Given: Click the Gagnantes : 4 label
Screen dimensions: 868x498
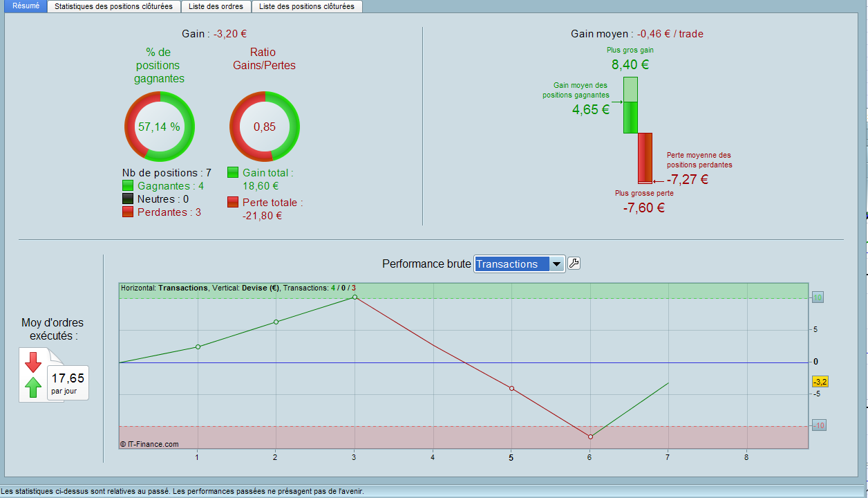Looking at the screenshot, I should click(x=171, y=186).
